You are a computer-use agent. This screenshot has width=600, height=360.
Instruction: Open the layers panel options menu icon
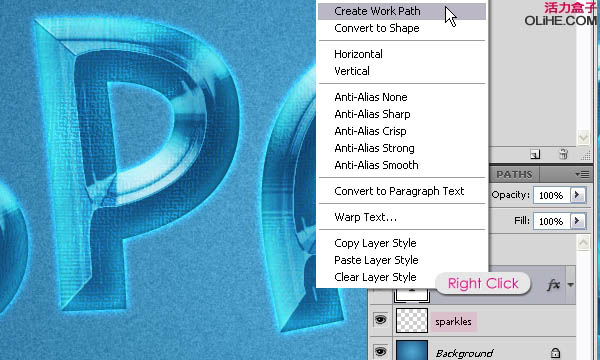point(582,174)
